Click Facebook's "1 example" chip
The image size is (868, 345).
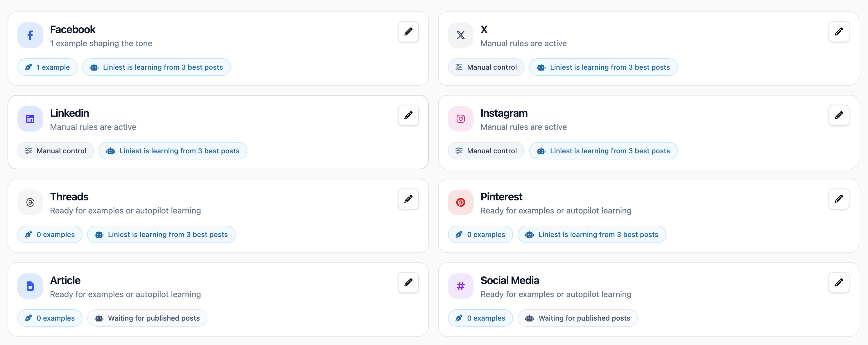[48, 67]
